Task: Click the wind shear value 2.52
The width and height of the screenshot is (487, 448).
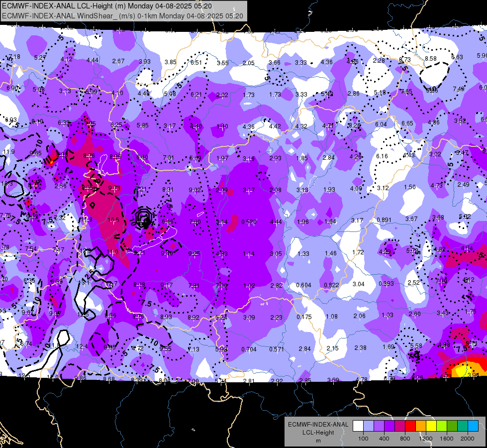Action: point(414,282)
